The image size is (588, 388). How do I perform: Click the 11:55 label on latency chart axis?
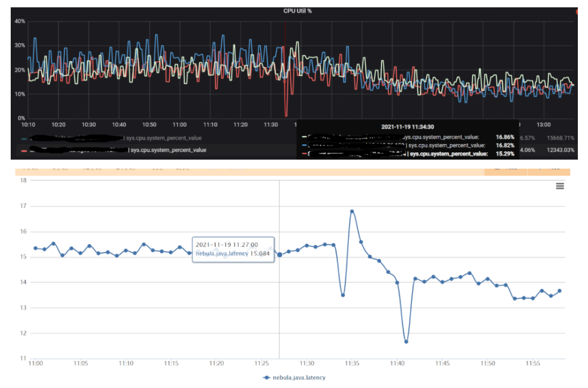pos(533,363)
